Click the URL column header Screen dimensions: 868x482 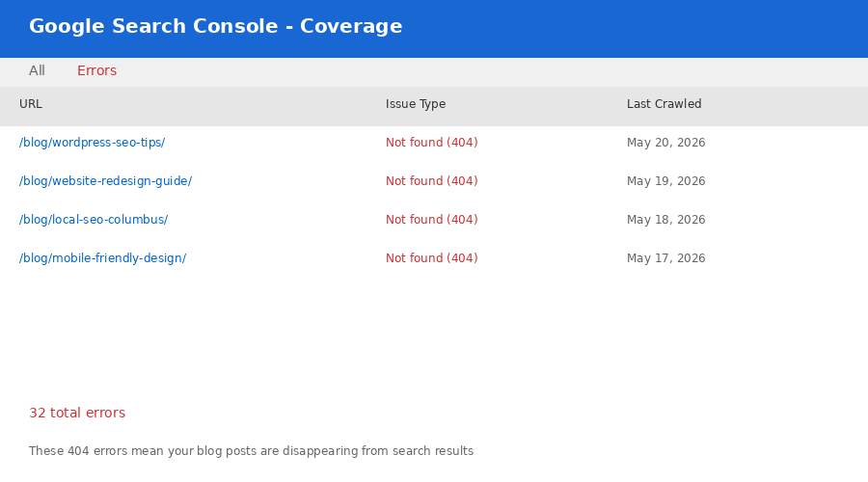[31, 104]
